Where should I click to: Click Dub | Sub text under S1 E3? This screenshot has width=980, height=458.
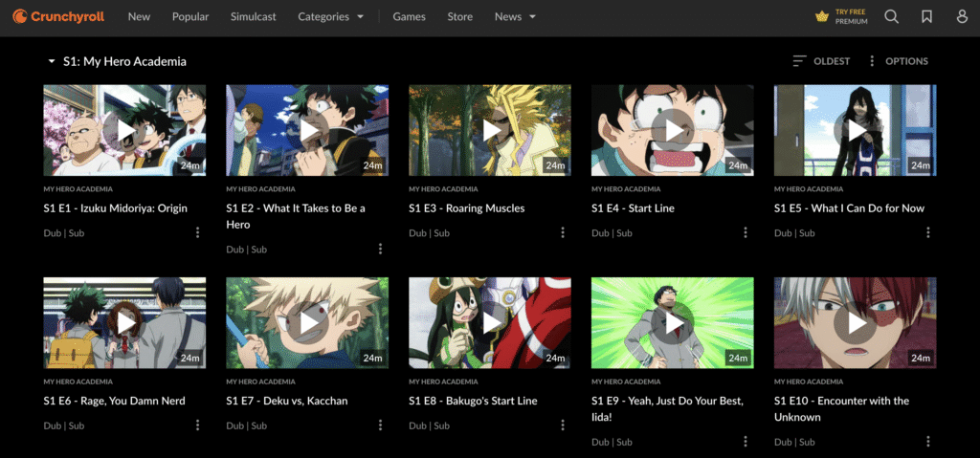[x=430, y=233]
